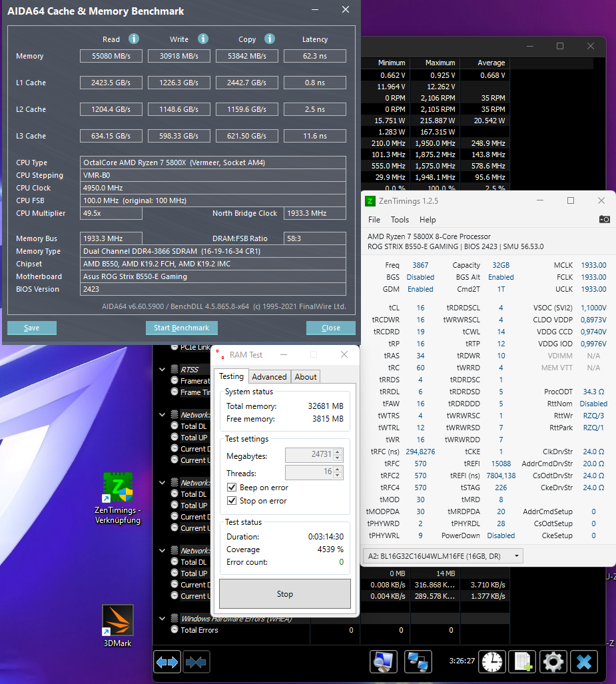
Task: Click the ZenTimings title bar logo
Action: [370, 201]
